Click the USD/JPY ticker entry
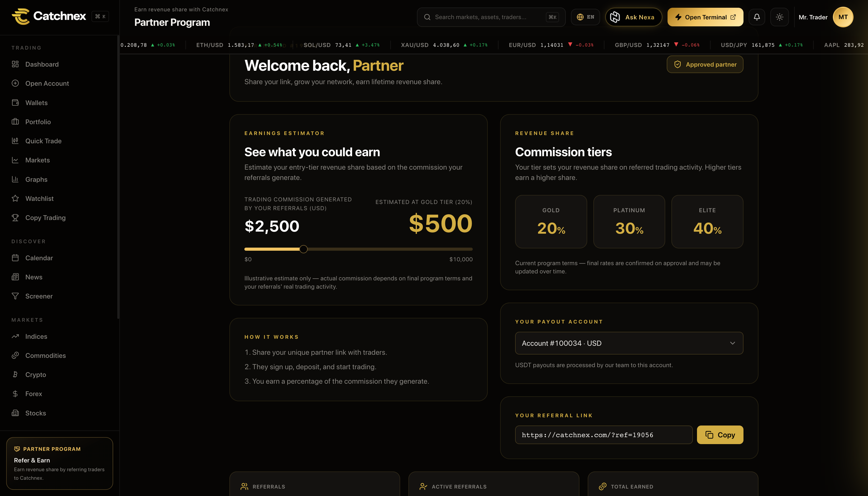Image resolution: width=868 pixels, height=496 pixels. [762, 45]
